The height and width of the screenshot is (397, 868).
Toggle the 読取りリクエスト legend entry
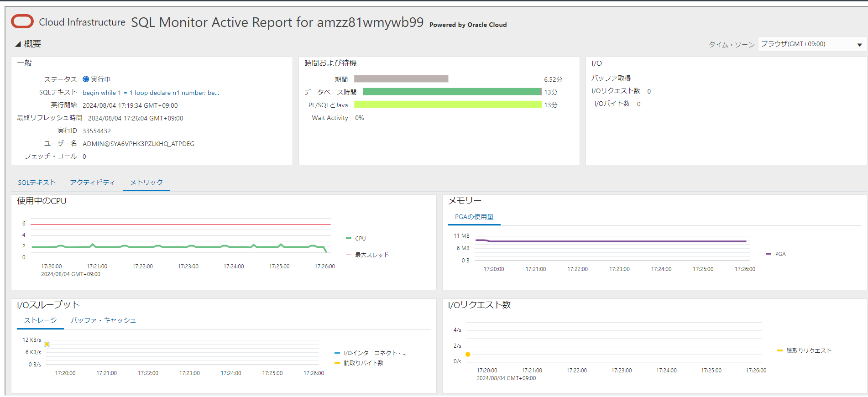point(804,351)
